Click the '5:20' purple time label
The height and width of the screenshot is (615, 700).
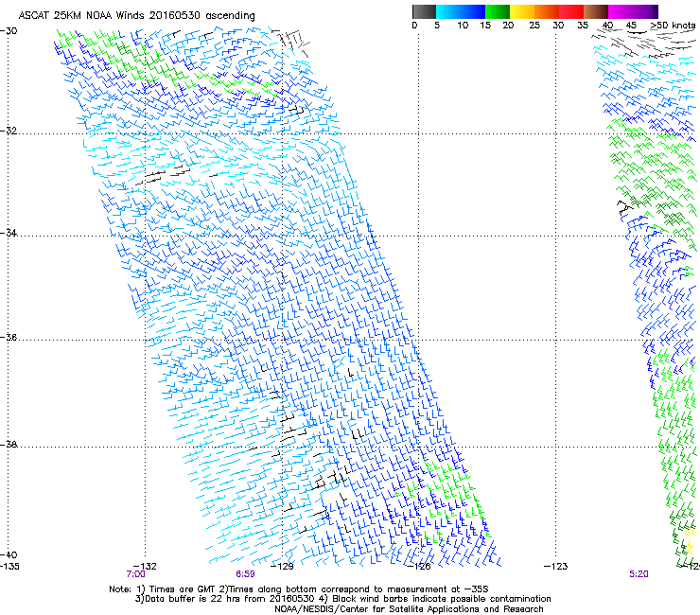pyautogui.click(x=639, y=574)
